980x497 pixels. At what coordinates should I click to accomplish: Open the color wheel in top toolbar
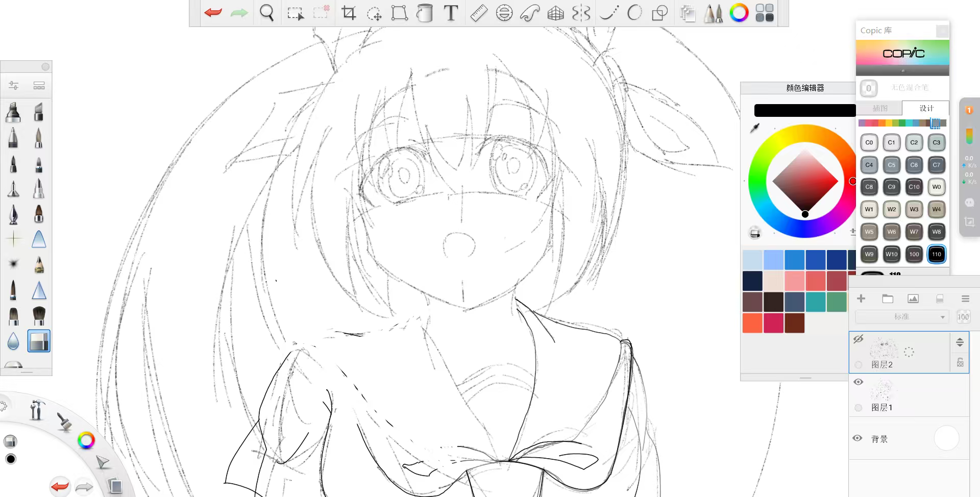pyautogui.click(x=739, y=13)
